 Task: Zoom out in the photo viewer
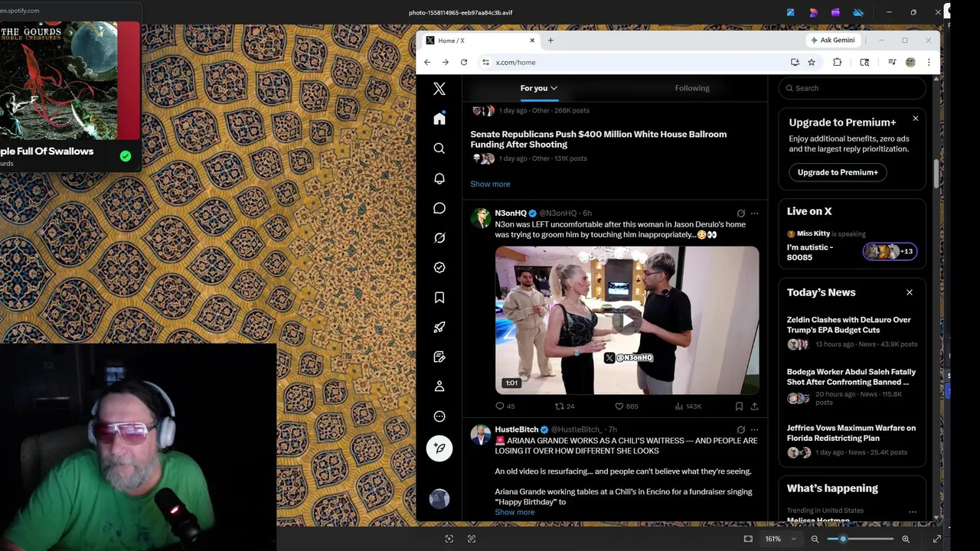point(815,539)
